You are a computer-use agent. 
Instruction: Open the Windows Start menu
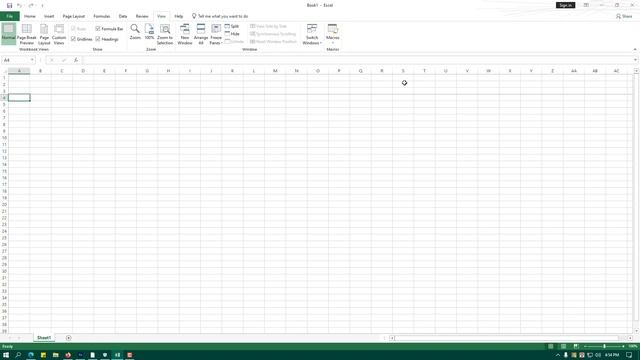click(6, 355)
